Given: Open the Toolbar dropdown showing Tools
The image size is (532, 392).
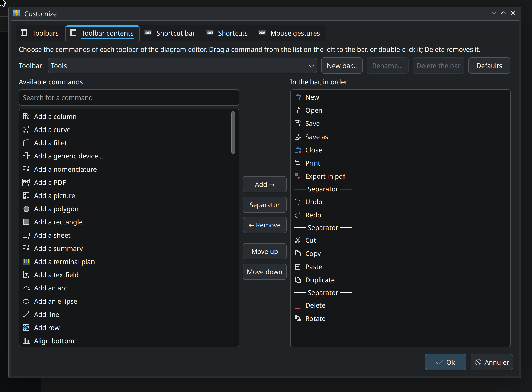Looking at the screenshot, I should tap(182, 66).
